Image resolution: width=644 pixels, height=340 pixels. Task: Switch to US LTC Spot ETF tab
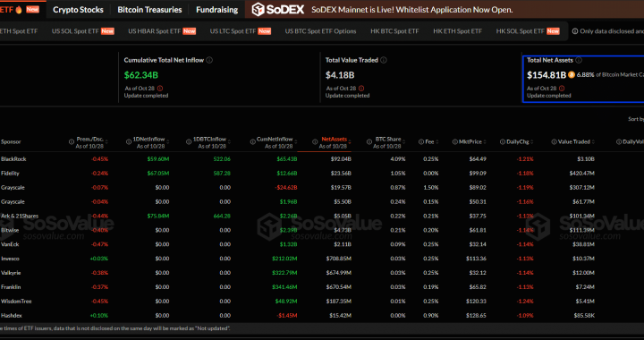241,31
